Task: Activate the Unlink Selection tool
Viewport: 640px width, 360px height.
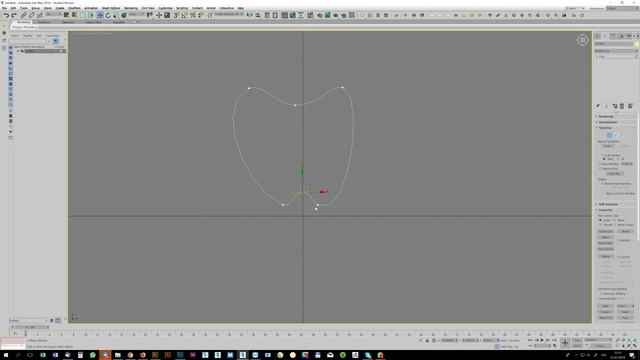Action: pos(31,15)
